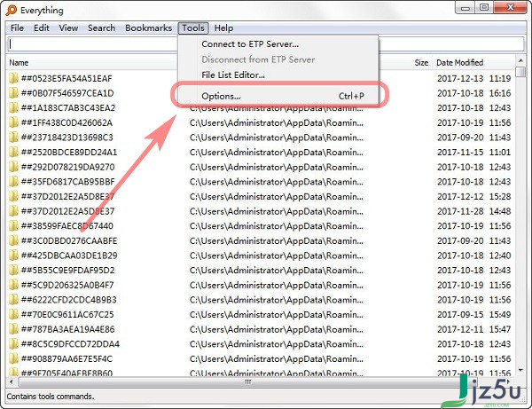Click date 2017-11-28 14:48

473,211
